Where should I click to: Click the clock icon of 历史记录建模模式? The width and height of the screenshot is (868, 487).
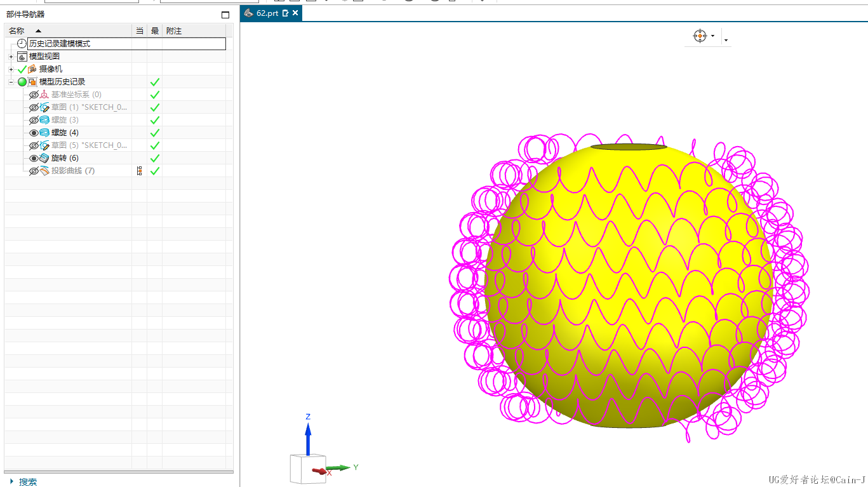(x=22, y=44)
